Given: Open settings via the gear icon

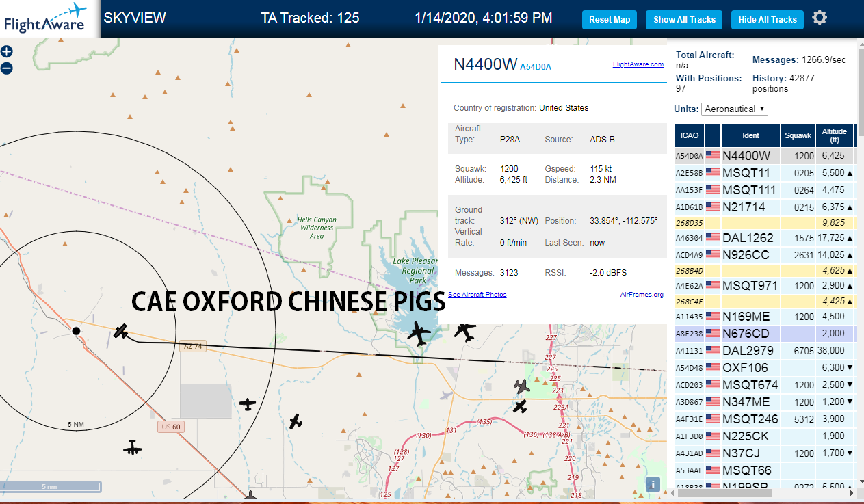Looking at the screenshot, I should pyautogui.click(x=820, y=18).
